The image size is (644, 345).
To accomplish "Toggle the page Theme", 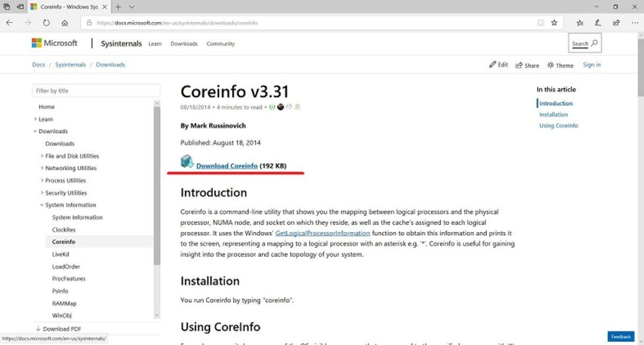I will point(560,64).
